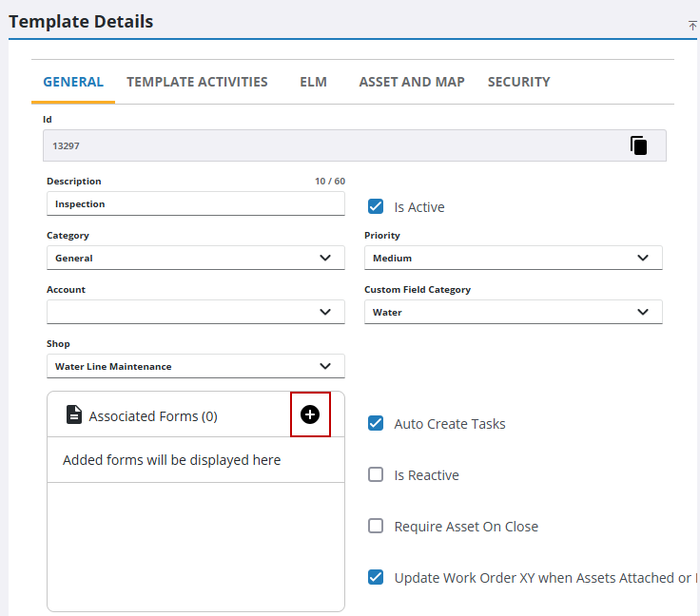
Task: Disable the Auto Create Tasks checkbox
Action: pos(376,423)
